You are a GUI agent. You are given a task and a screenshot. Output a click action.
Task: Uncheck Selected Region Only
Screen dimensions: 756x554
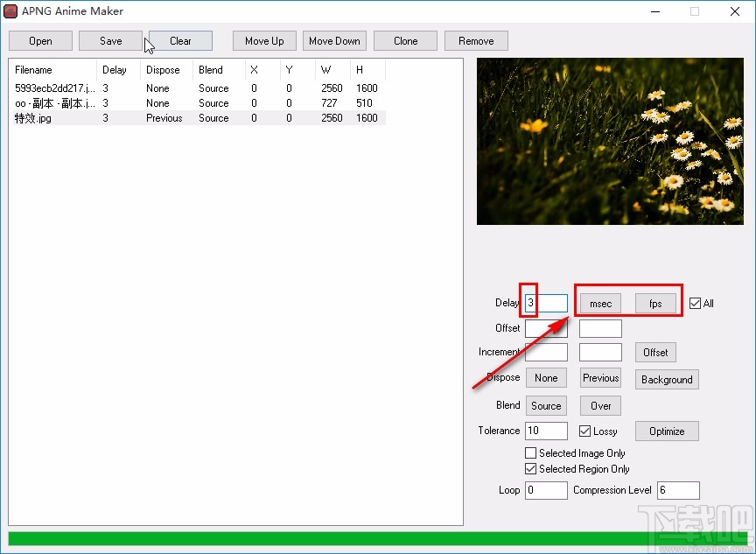pyautogui.click(x=531, y=469)
